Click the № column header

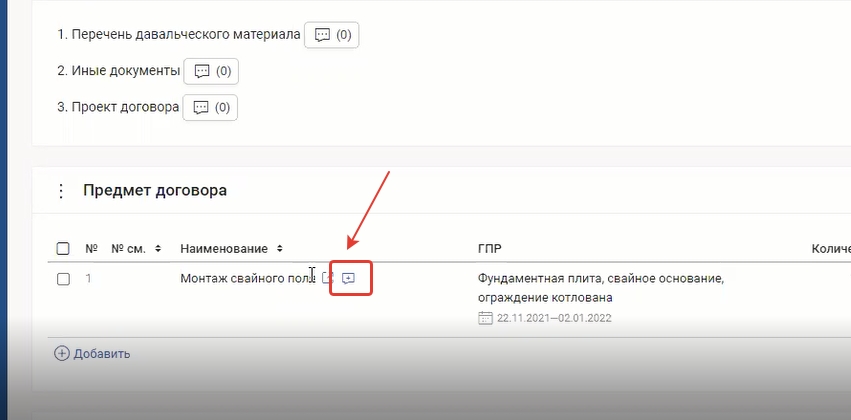pyautogui.click(x=91, y=248)
